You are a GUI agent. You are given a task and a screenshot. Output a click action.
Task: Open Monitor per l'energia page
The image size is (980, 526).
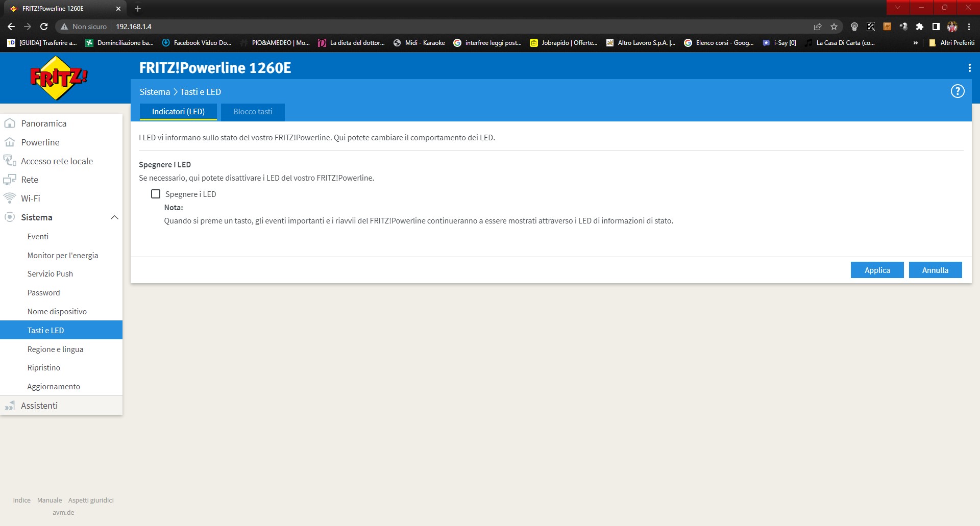tap(63, 256)
